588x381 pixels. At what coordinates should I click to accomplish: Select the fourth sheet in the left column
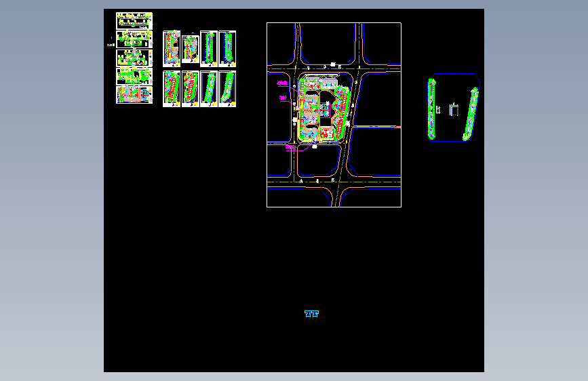coord(134,76)
